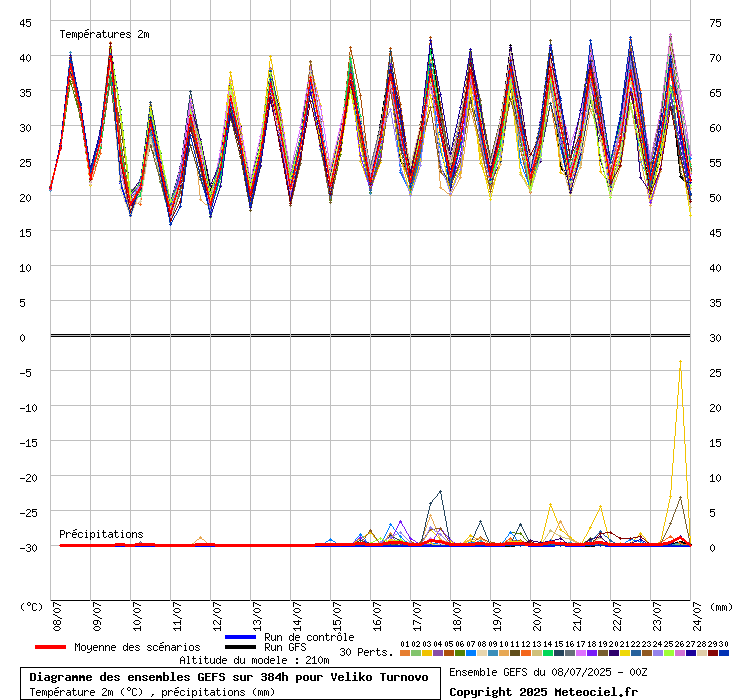Click 'Ensemble GEFS du 08/07/2025 - 00Z' text
Viewport: 740px width, 700px height.
(x=548, y=672)
